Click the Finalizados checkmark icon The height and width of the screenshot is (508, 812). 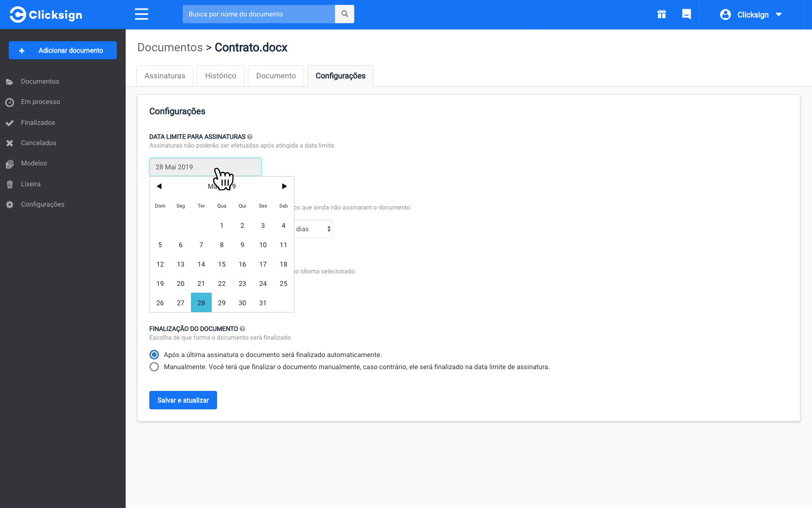10,123
